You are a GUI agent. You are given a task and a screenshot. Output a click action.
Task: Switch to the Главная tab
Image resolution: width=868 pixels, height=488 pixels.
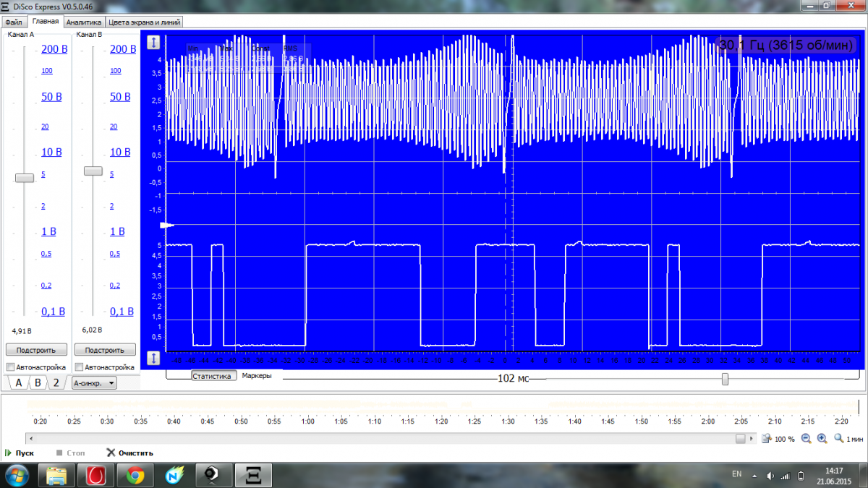(45, 22)
